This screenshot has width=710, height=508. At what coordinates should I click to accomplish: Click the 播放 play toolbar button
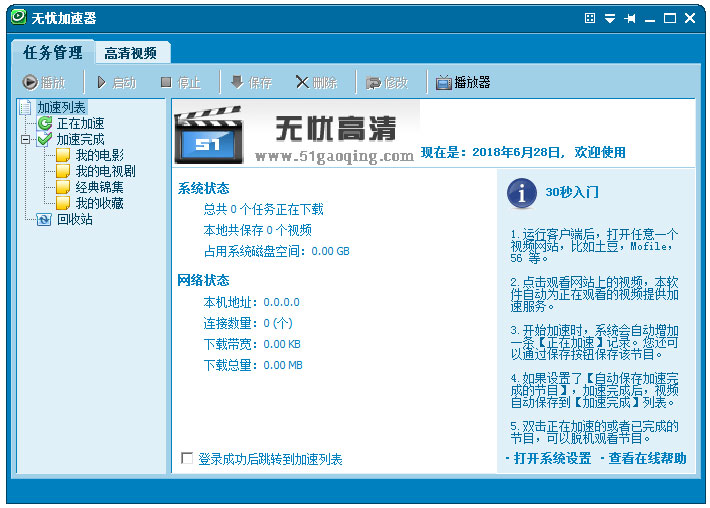click(44, 82)
